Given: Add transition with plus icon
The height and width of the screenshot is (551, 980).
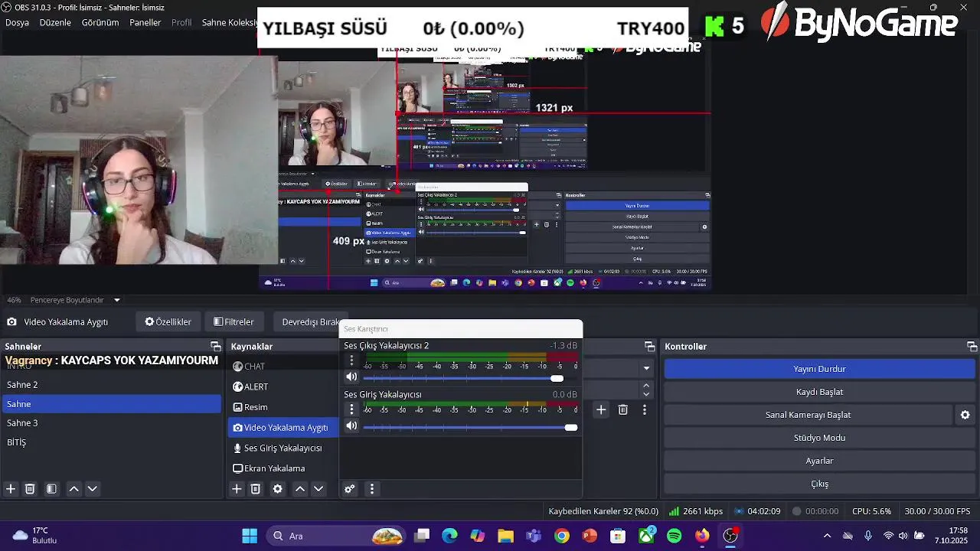Looking at the screenshot, I should point(601,410).
